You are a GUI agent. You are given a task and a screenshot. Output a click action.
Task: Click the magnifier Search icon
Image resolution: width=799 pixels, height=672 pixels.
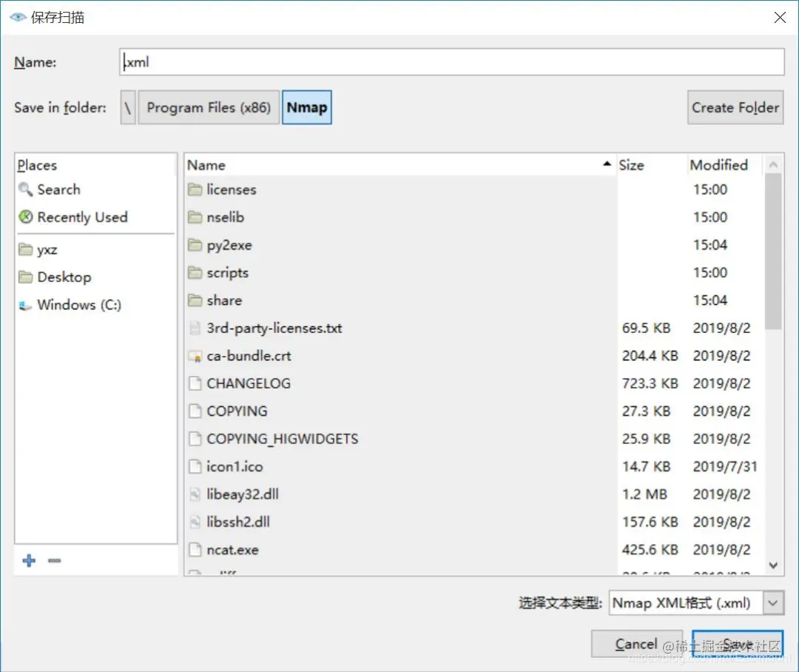[x=25, y=189]
